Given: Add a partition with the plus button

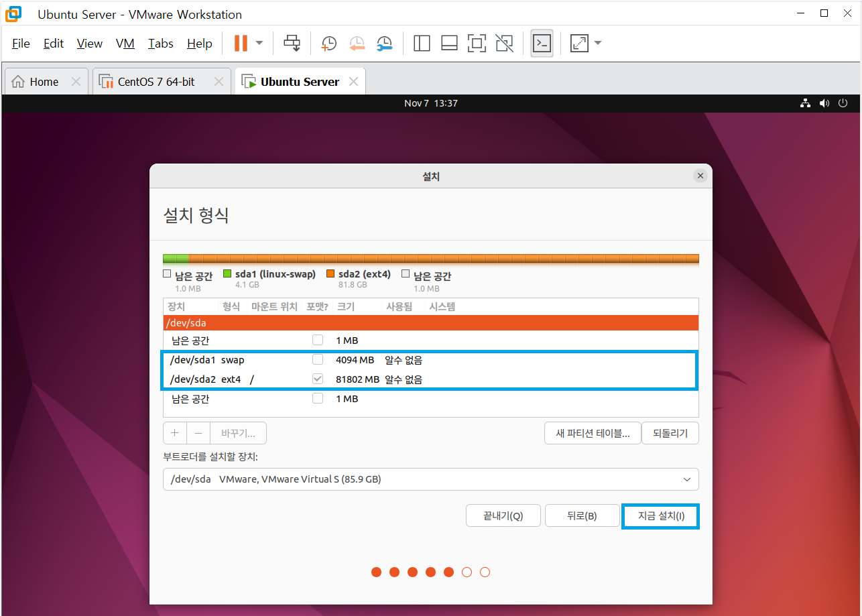Looking at the screenshot, I should (175, 433).
